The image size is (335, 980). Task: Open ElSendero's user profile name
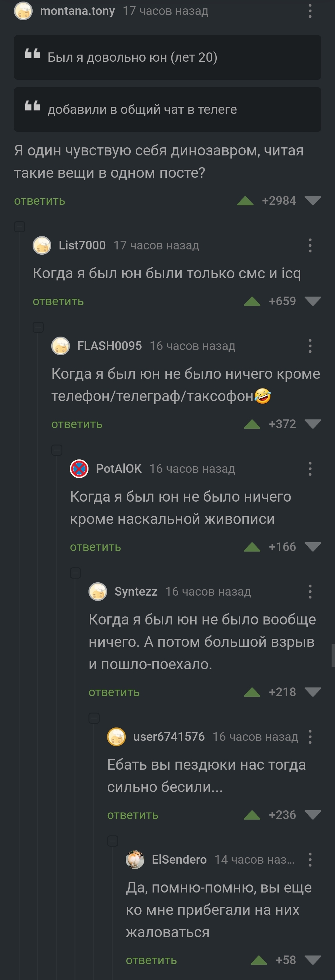point(179,859)
